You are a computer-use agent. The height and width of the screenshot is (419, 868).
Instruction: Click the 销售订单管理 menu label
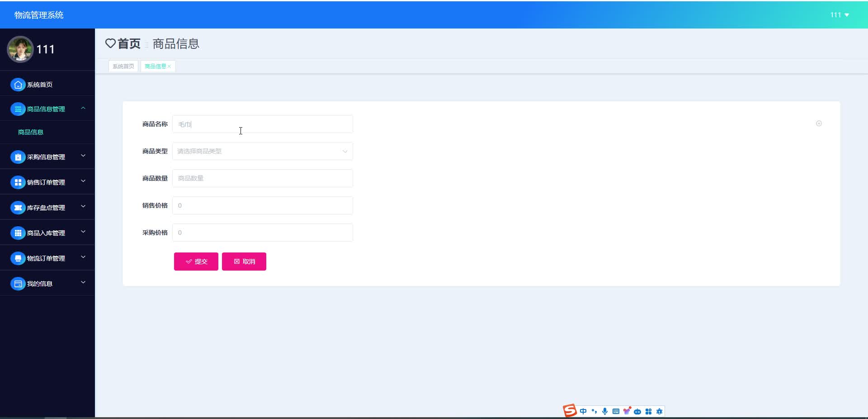point(46,182)
